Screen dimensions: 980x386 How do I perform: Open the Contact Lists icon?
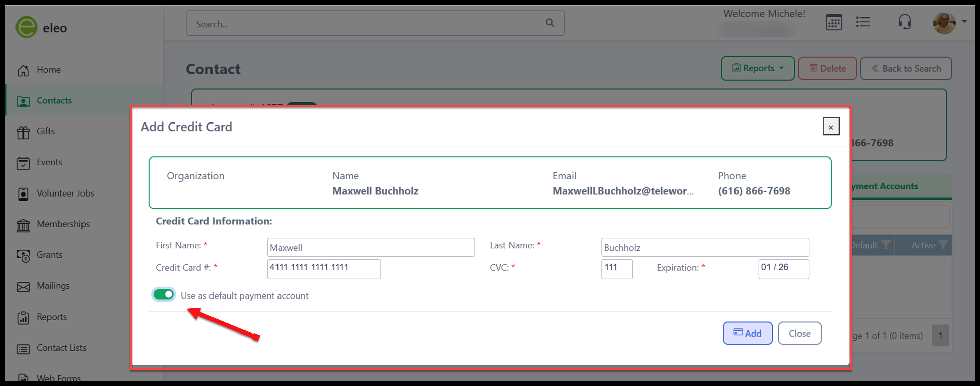click(23, 348)
